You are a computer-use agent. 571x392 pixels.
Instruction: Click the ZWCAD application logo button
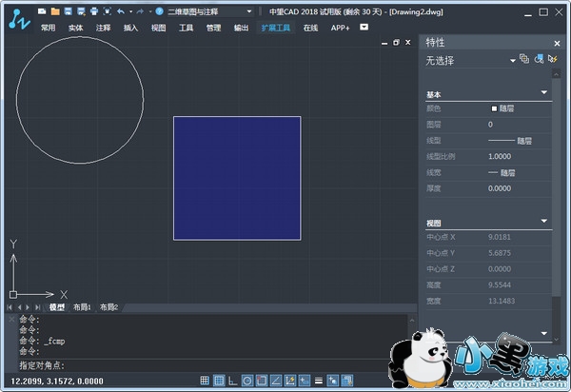(15, 19)
